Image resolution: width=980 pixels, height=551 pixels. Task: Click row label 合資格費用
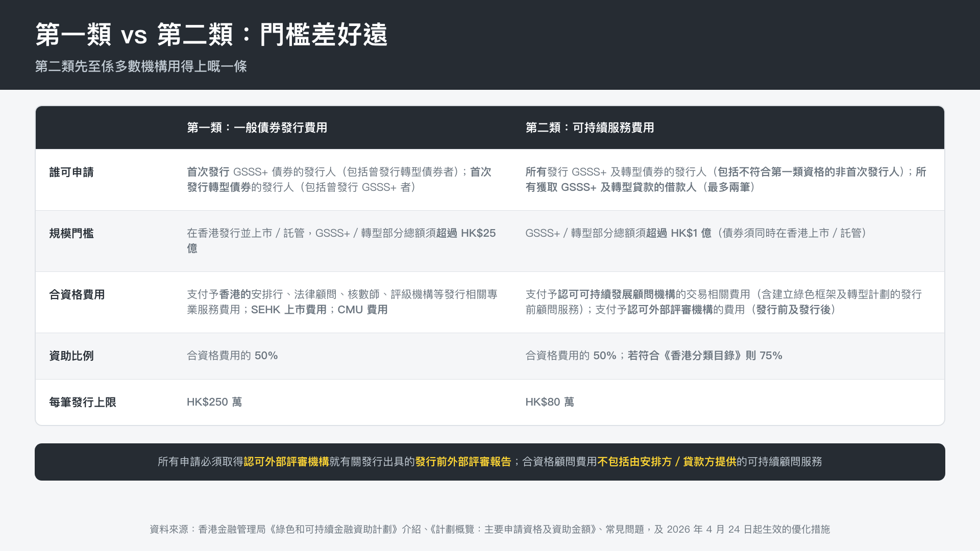(77, 295)
